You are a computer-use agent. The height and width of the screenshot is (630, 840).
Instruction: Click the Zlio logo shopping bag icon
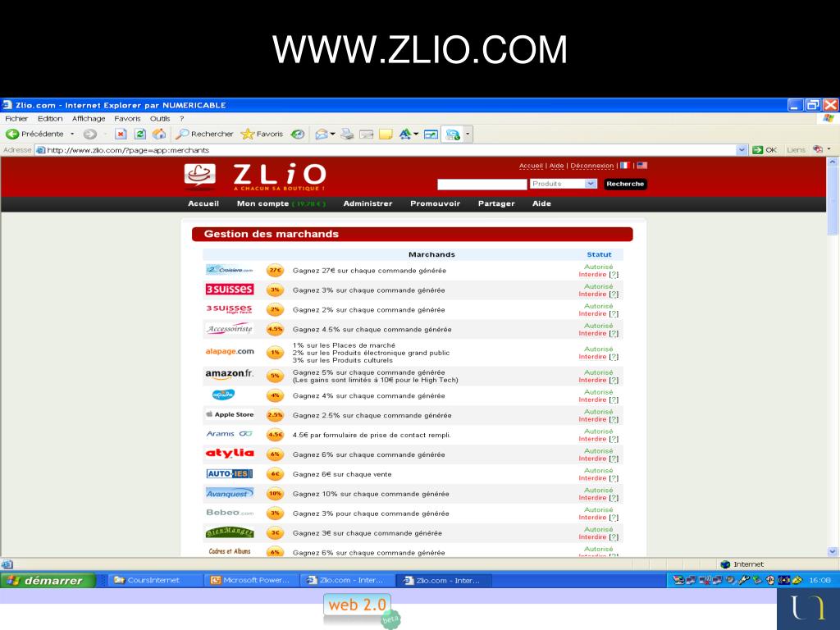(x=200, y=176)
